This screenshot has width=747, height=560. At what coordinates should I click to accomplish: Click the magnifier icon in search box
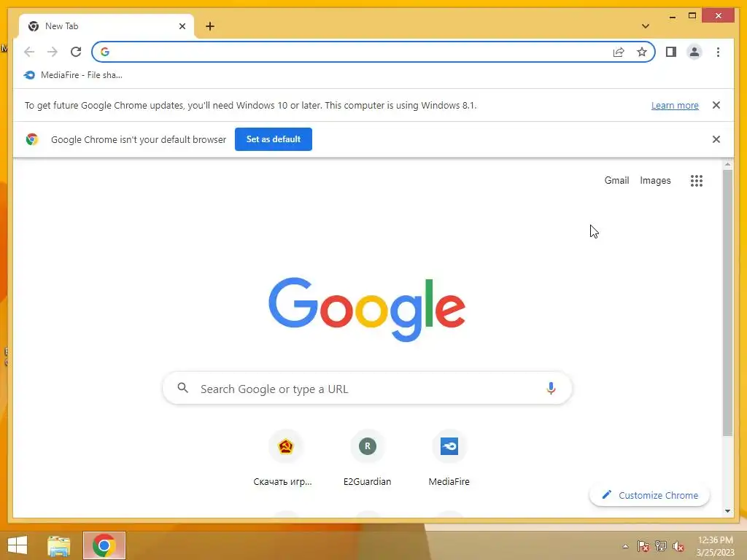[183, 388]
